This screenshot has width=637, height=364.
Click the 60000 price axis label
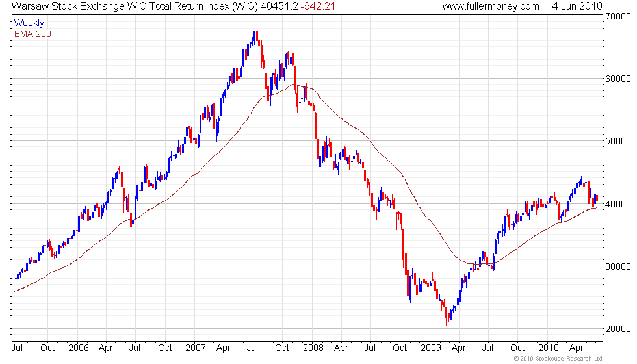coord(617,79)
